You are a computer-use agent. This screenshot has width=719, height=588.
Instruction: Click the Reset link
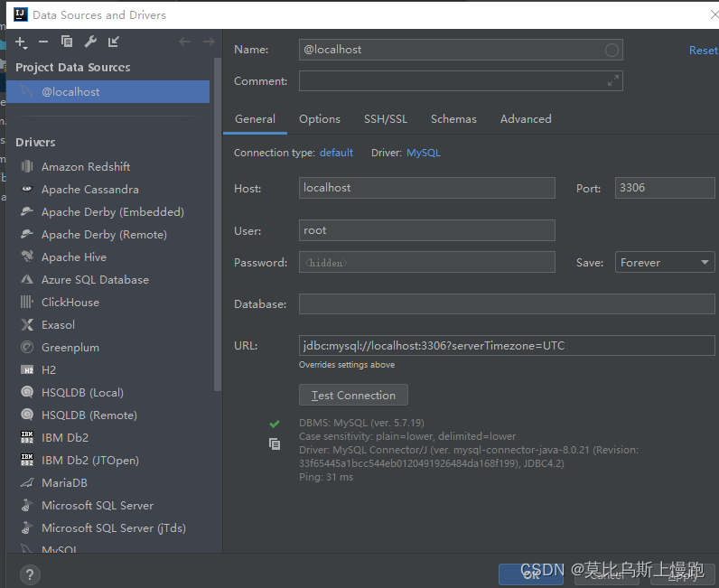coord(704,51)
